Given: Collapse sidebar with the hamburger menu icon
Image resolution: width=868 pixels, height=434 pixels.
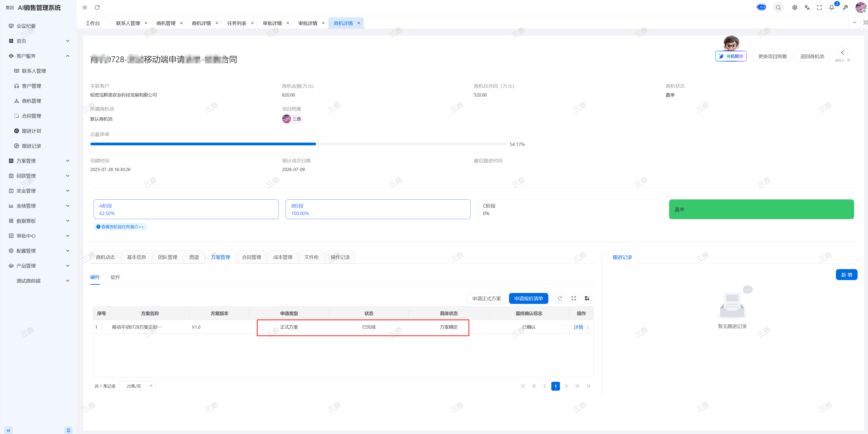Looking at the screenshot, I should [x=85, y=7].
